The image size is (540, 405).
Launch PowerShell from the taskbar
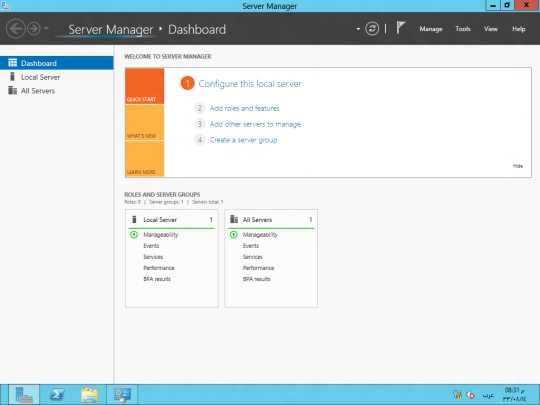pyautogui.click(x=56, y=395)
